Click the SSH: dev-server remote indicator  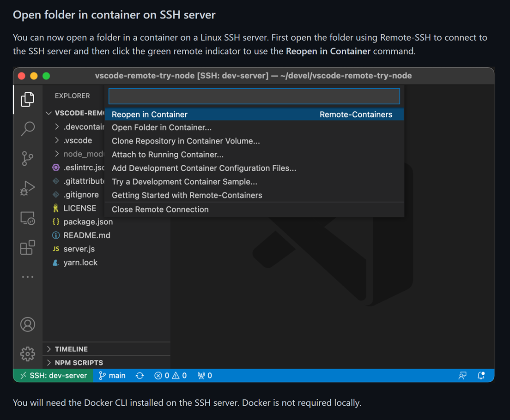[54, 376]
